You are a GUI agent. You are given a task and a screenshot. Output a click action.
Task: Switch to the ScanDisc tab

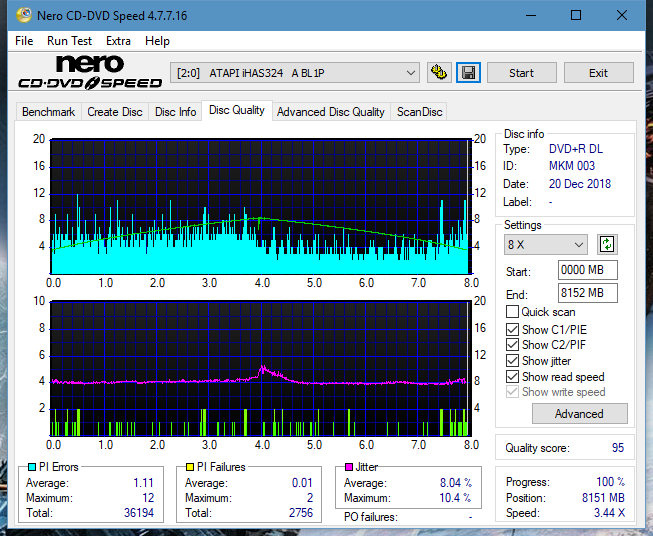[x=419, y=112]
